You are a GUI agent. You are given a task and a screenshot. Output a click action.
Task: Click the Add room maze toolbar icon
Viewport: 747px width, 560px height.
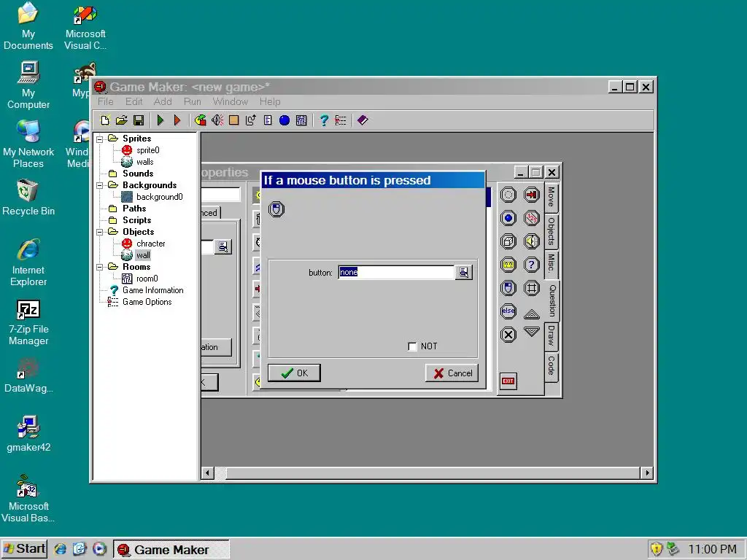301,120
